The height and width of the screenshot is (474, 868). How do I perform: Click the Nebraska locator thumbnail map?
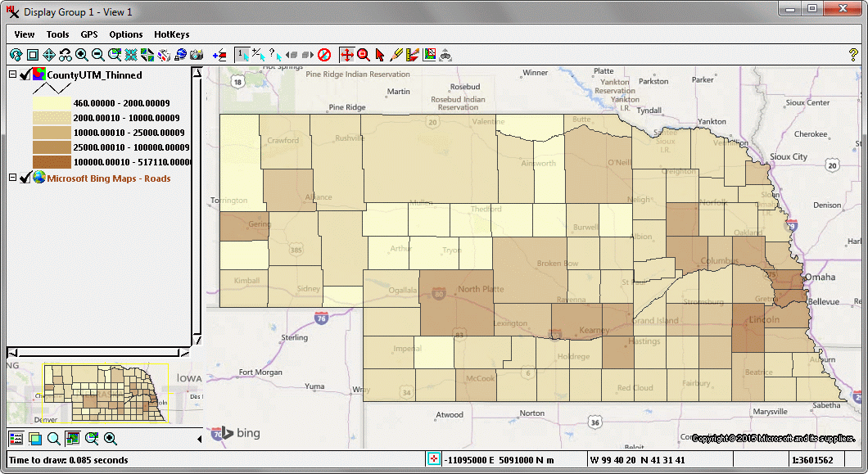pyautogui.click(x=106, y=393)
